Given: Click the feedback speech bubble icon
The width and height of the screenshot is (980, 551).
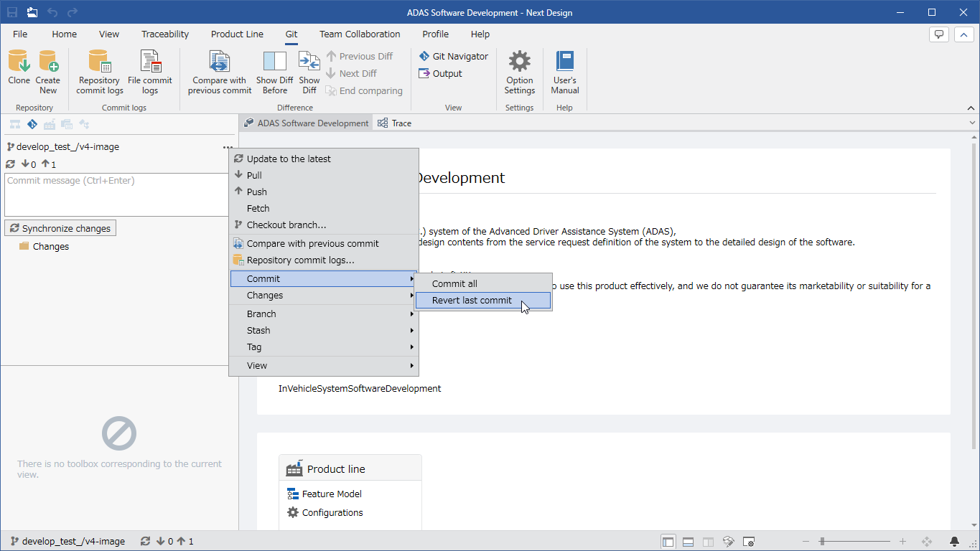Looking at the screenshot, I should point(938,34).
